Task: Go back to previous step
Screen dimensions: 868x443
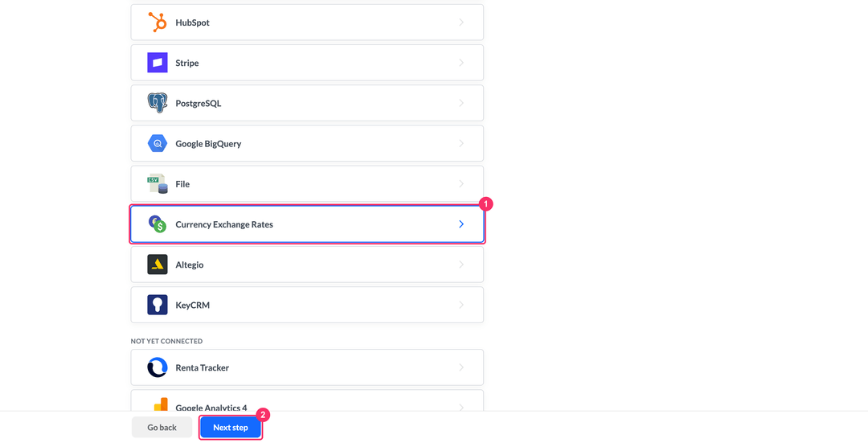Action: 162,428
